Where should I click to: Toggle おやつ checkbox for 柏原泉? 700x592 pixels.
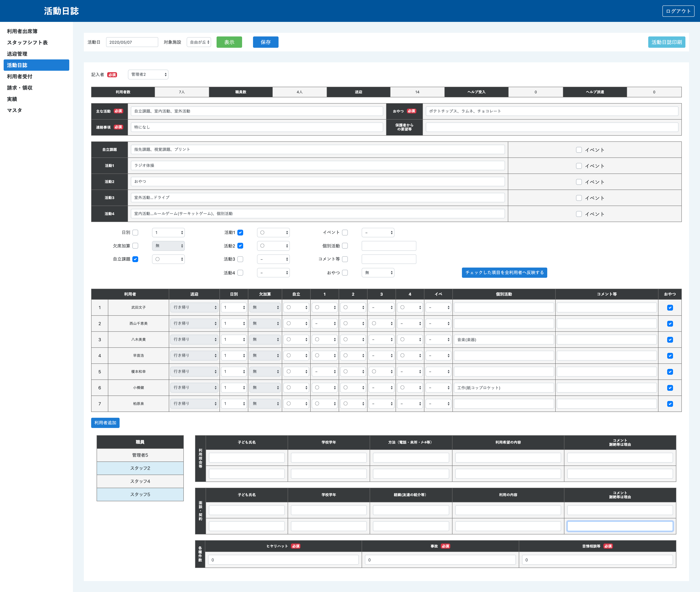click(670, 404)
